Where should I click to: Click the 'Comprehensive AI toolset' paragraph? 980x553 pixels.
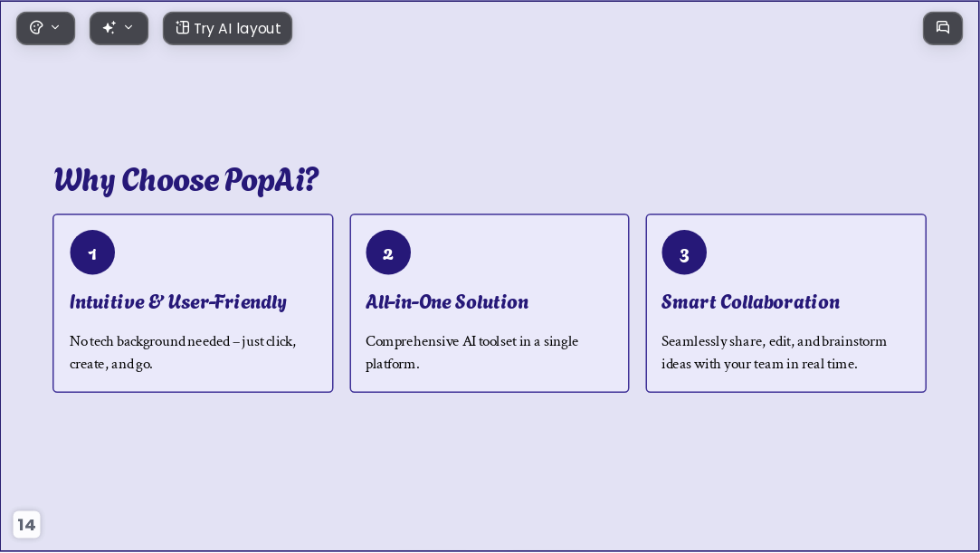click(471, 352)
